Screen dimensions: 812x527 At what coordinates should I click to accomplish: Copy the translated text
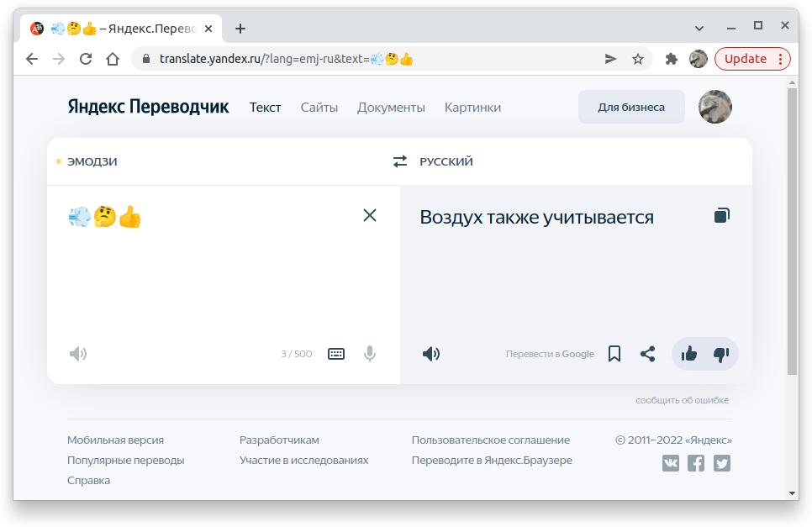[x=722, y=215]
